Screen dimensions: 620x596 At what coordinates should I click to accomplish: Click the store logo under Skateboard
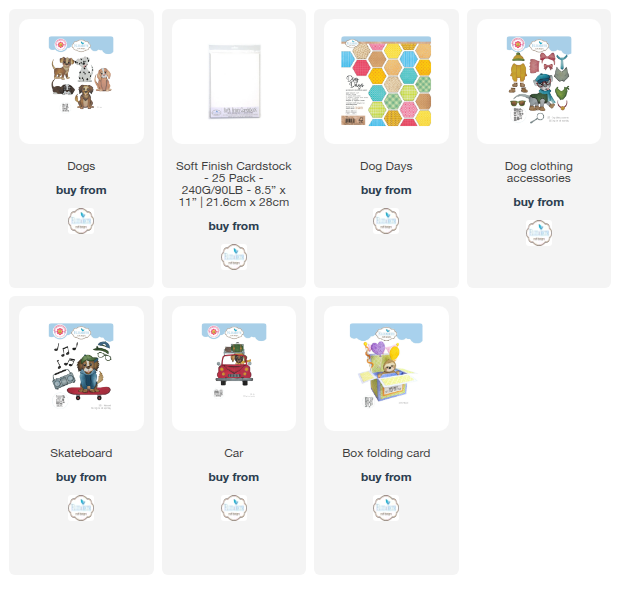coord(81,508)
